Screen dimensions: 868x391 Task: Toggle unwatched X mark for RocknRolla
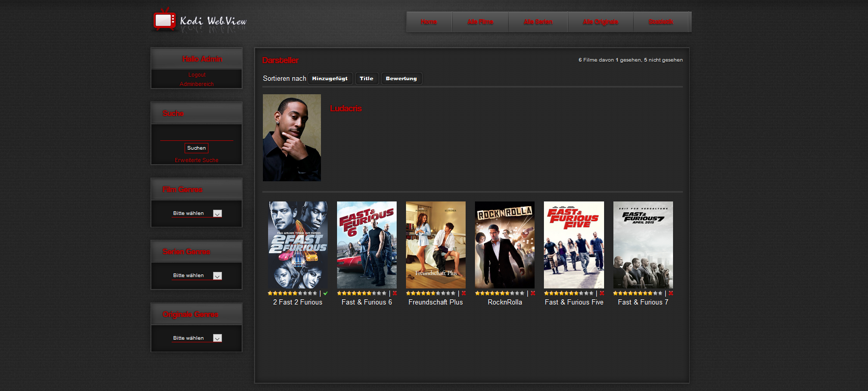(533, 293)
